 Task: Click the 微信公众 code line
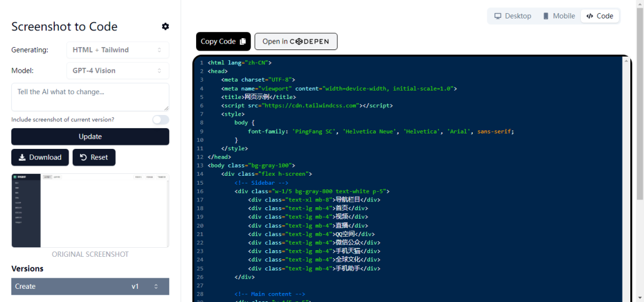pos(314,243)
